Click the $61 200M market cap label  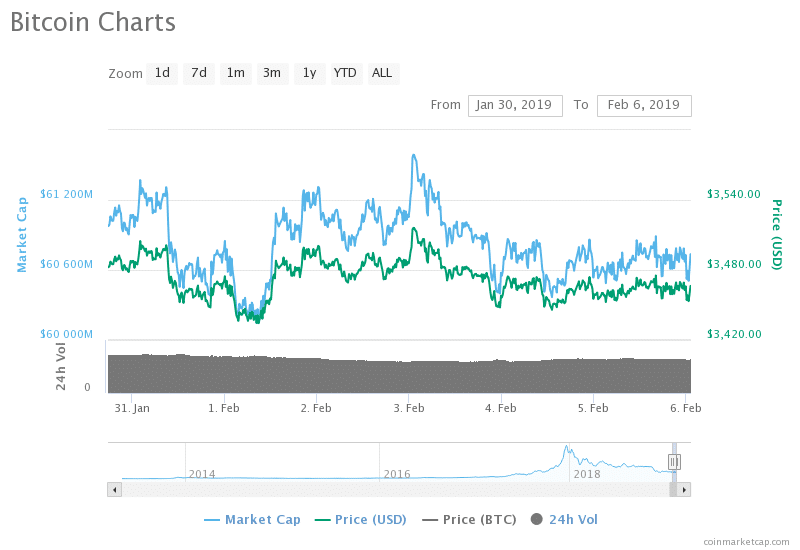[x=67, y=194]
